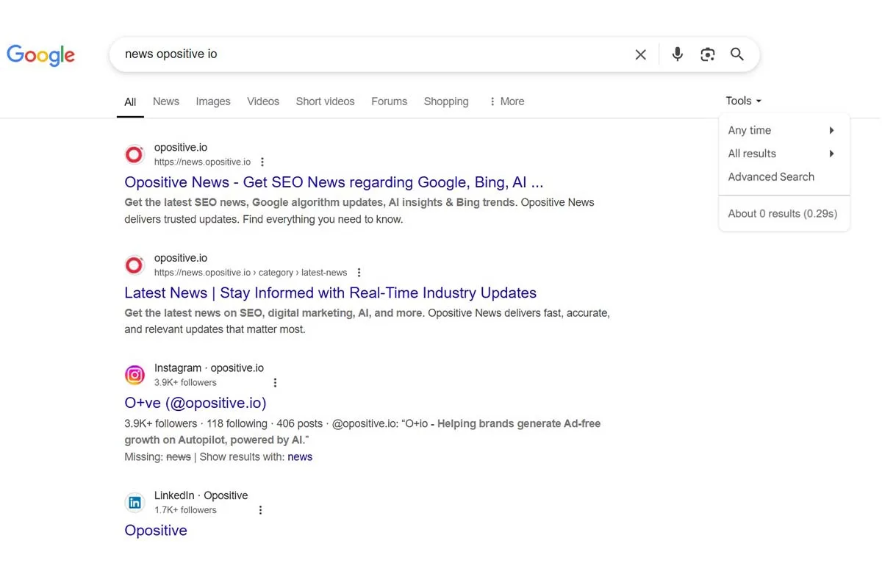
Task: Click the LinkedIn icon on the fourth result
Action: 134,503
